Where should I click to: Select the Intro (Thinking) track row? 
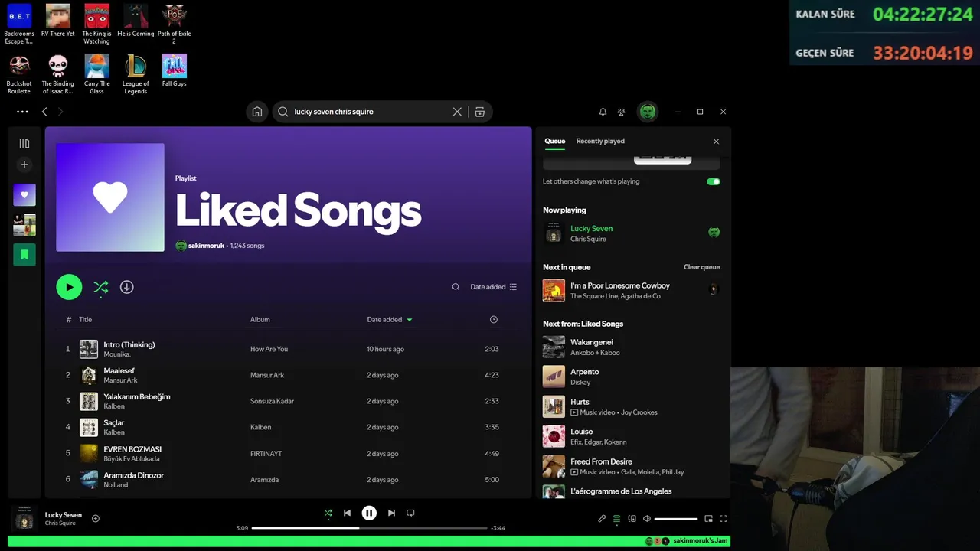coord(288,349)
